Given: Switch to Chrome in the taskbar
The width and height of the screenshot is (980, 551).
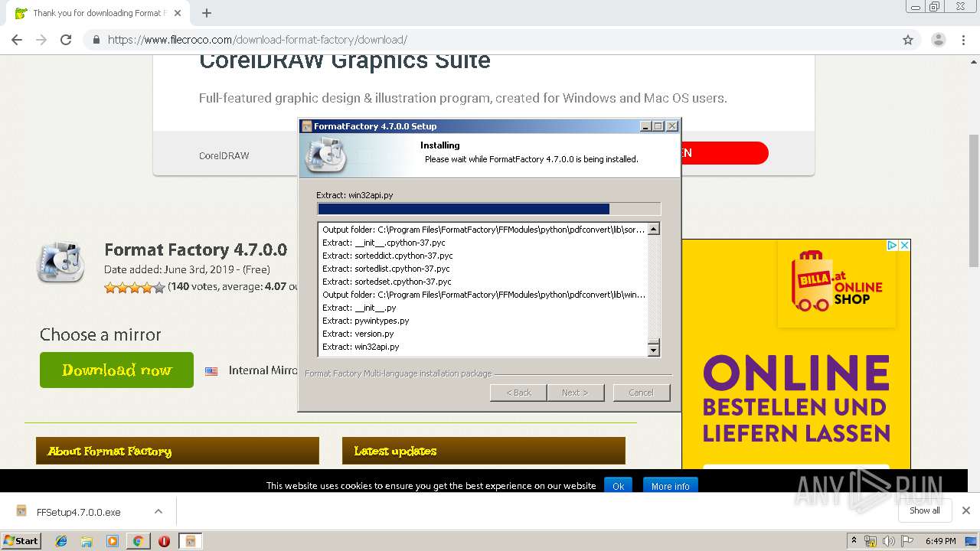Looking at the screenshot, I should 138,541.
